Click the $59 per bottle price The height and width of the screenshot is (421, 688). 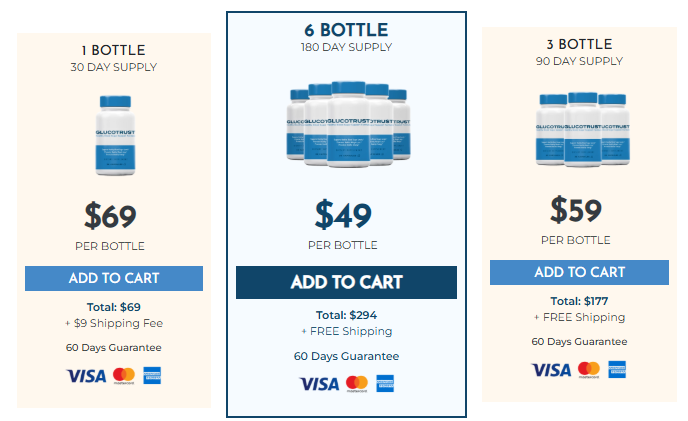click(x=576, y=210)
